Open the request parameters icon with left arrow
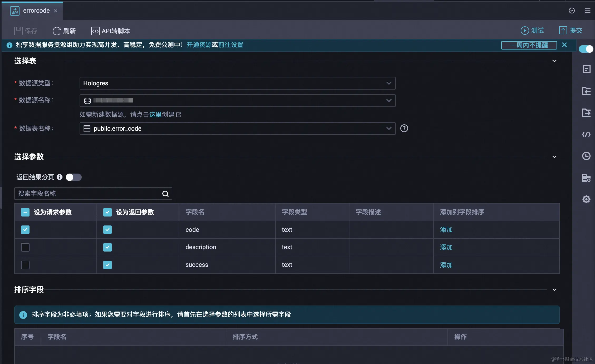 [586, 91]
